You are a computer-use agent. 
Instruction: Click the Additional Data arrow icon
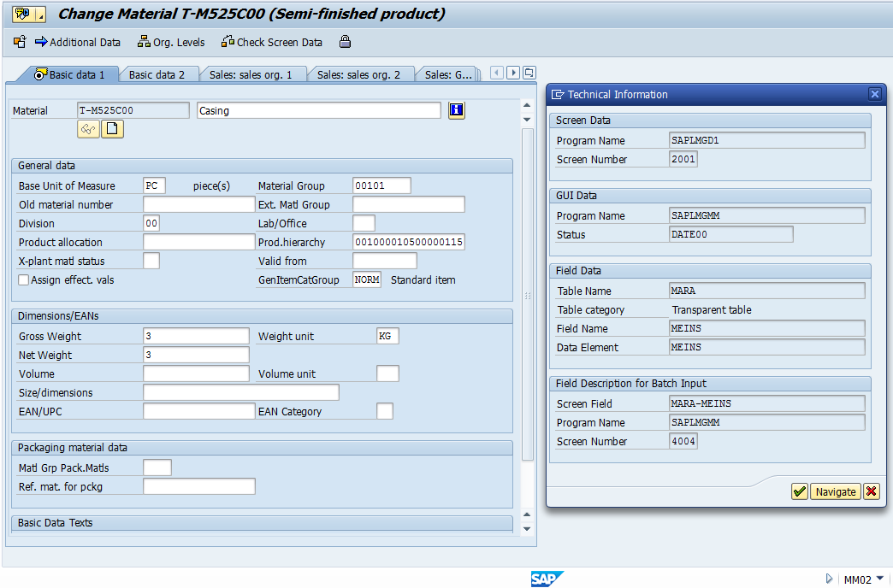(38, 42)
